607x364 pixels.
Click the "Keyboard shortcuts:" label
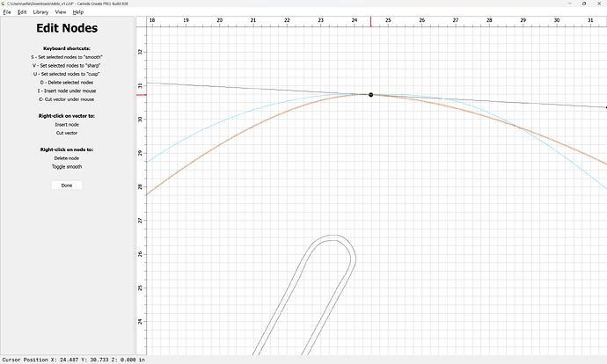67,47
